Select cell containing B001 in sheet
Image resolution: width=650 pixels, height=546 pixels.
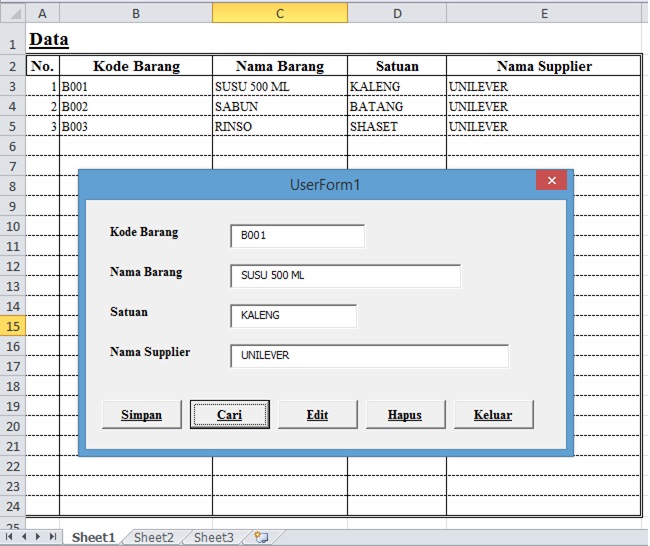[x=136, y=86]
